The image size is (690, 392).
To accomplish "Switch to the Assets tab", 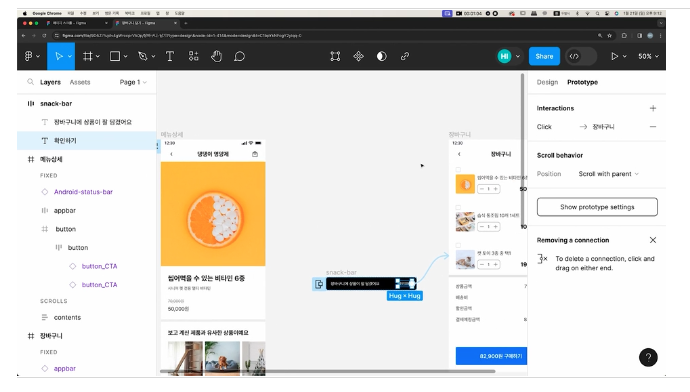I will coord(80,82).
